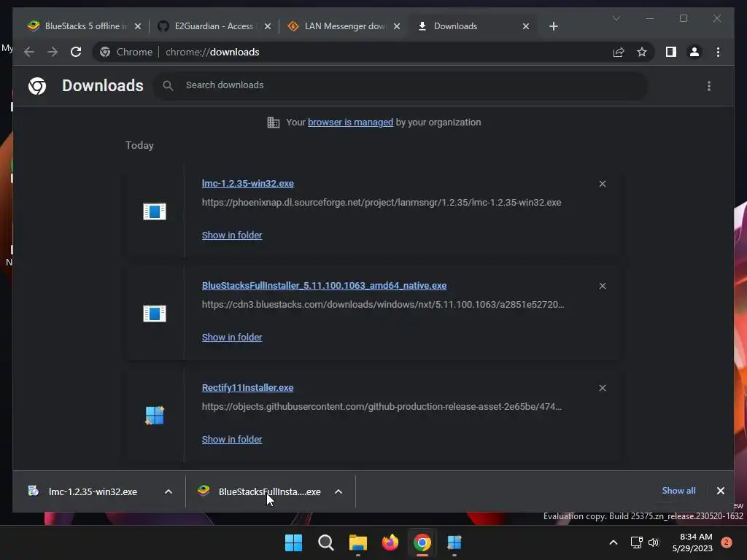The image size is (747, 560).
Task: Open the Downloads page more actions menu
Action: pyautogui.click(x=709, y=86)
